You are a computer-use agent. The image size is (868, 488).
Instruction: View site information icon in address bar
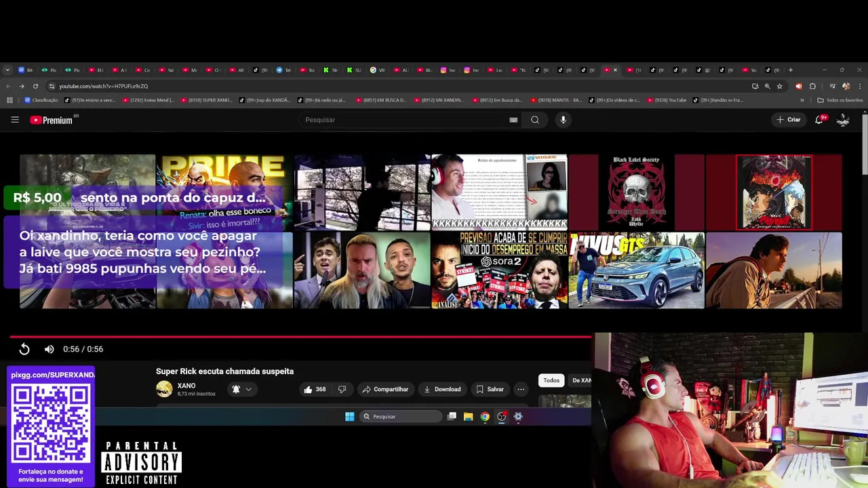point(52,86)
